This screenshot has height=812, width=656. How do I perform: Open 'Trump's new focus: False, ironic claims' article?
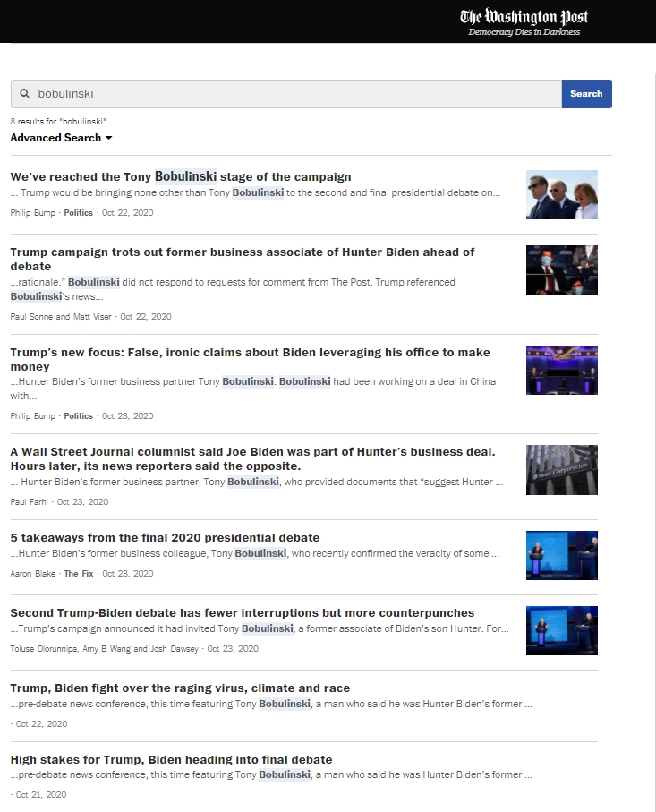[x=250, y=359]
